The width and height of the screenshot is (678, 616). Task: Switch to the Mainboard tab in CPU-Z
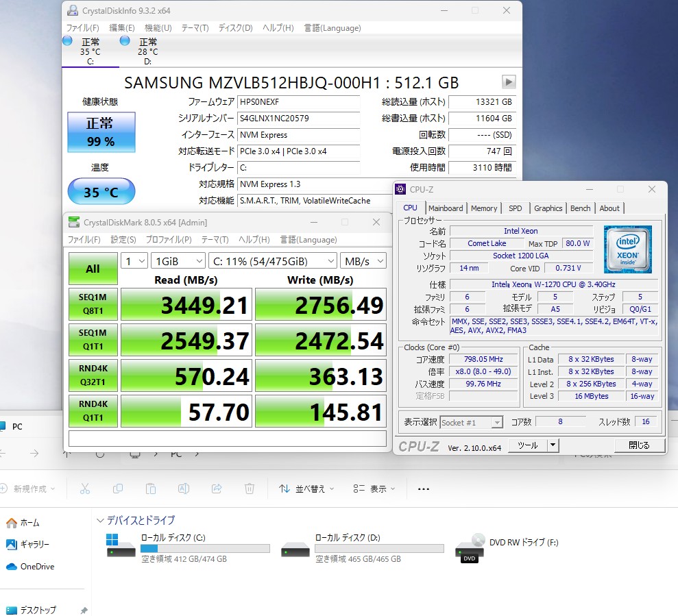(x=446, y=208)
